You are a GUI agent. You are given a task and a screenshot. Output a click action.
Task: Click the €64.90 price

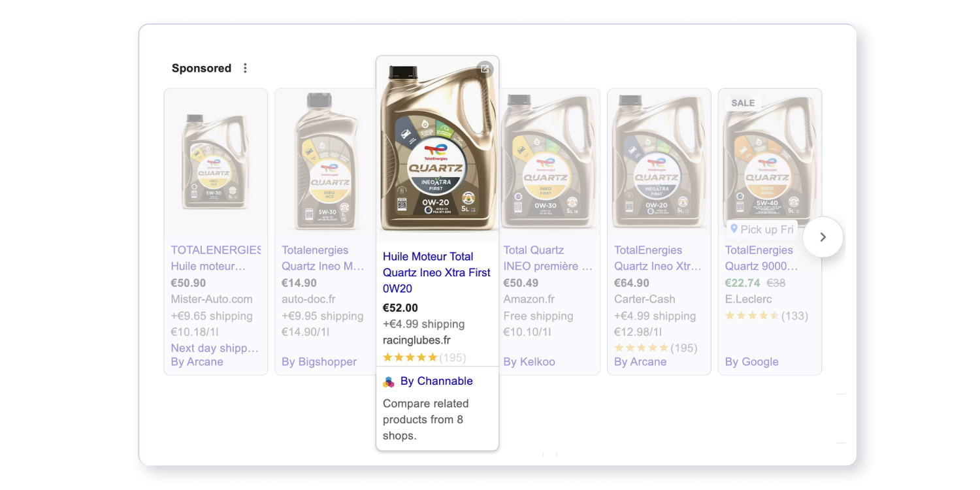[632, 283]
